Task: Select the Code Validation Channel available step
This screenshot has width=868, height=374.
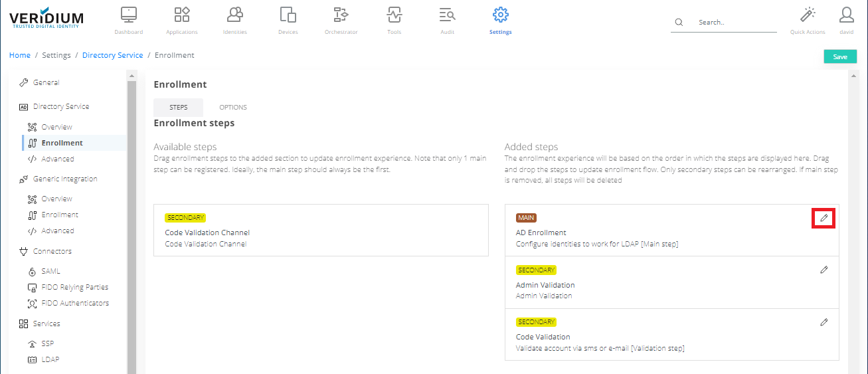Action: [321, 231]
